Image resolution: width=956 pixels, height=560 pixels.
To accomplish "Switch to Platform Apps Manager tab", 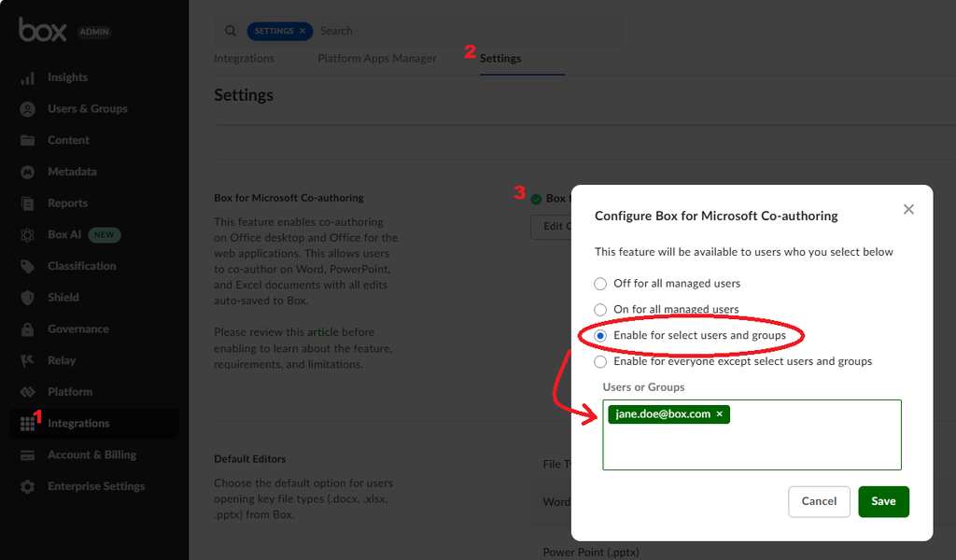I will (377, 59).
